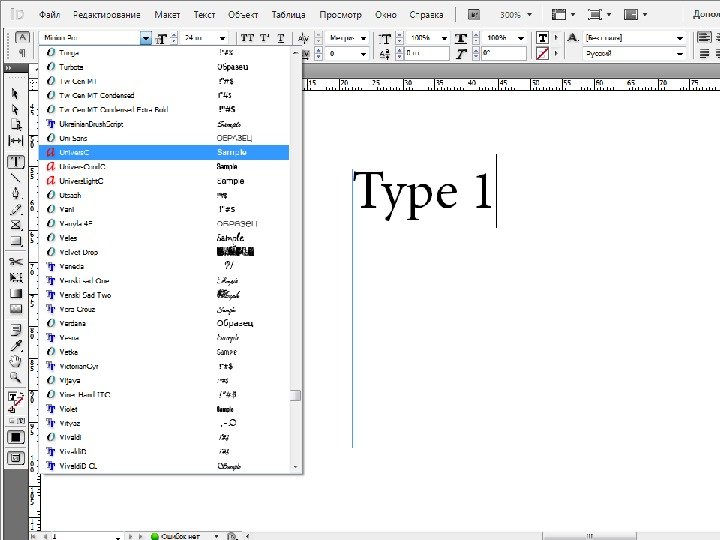Pick the Scissors tool

16,261
